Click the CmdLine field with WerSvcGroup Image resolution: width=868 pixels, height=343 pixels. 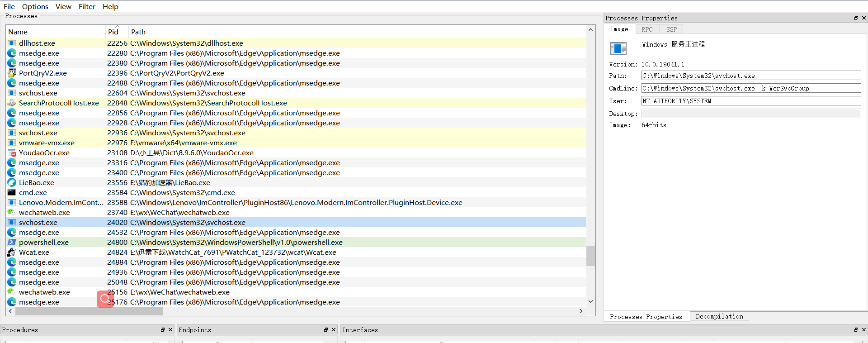[x=751, y=88]
